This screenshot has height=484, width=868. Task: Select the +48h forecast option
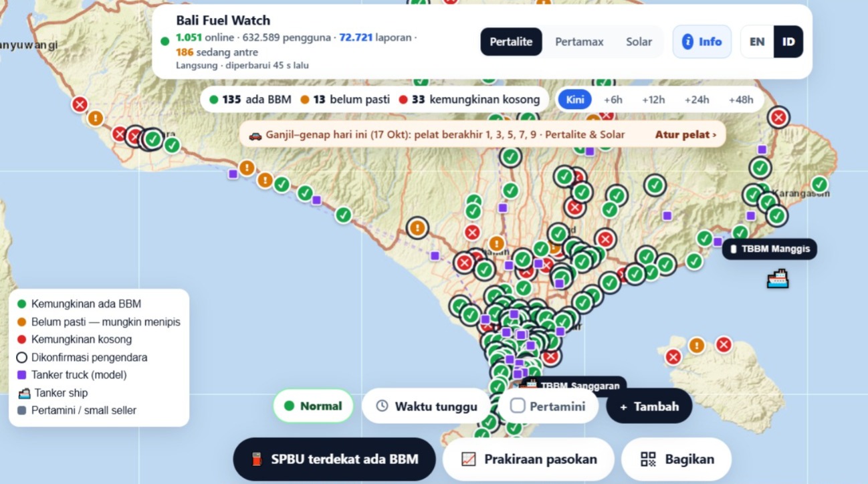point(740,100)
